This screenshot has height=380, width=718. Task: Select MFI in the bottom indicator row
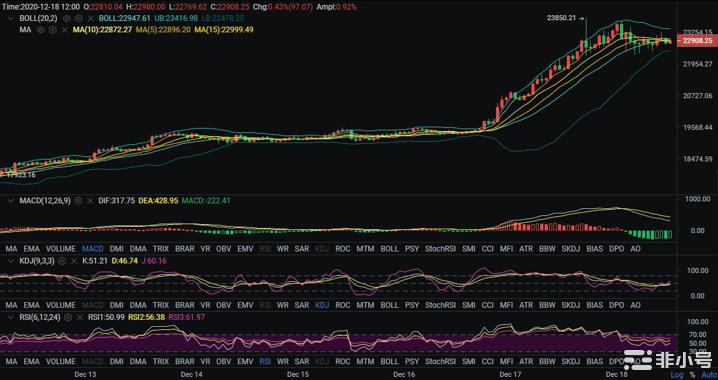click(x=506, y=362)
